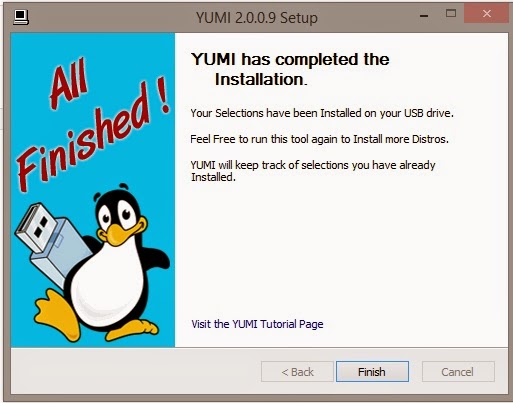Click the USB flash drive illustration
Screen dimensions: 513x403
(x=51, y=242)
